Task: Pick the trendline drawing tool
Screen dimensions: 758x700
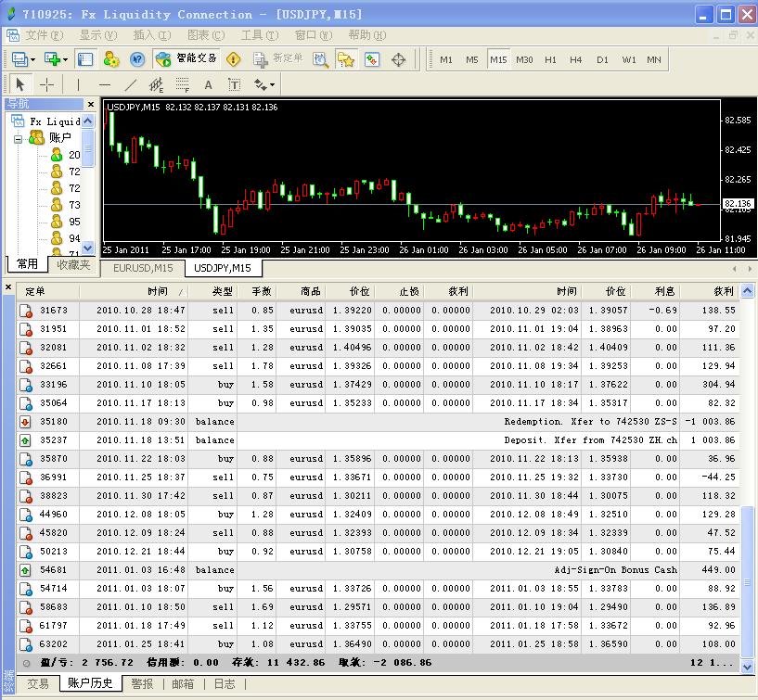Action: (x=130, y=84)
